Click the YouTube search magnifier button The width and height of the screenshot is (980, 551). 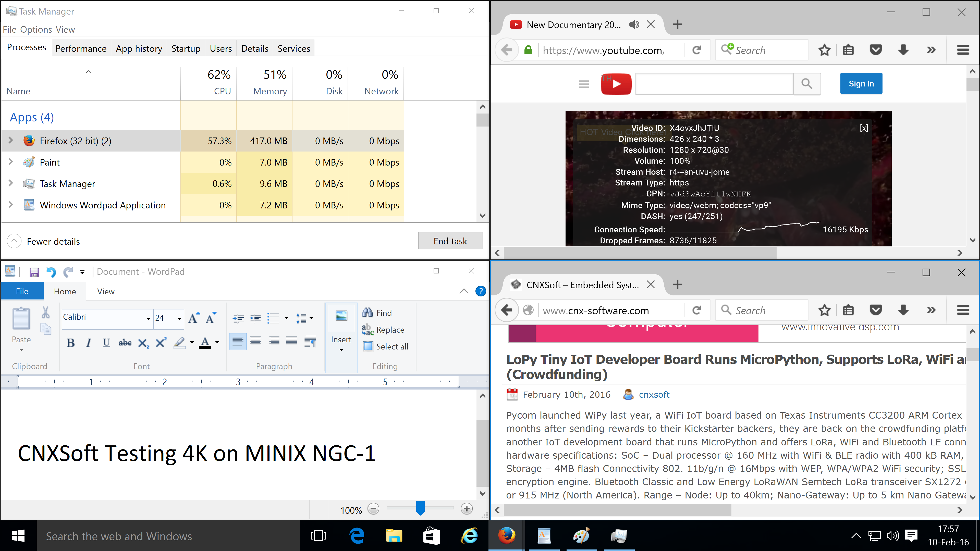pyautogui.click(x=806, y=84)
